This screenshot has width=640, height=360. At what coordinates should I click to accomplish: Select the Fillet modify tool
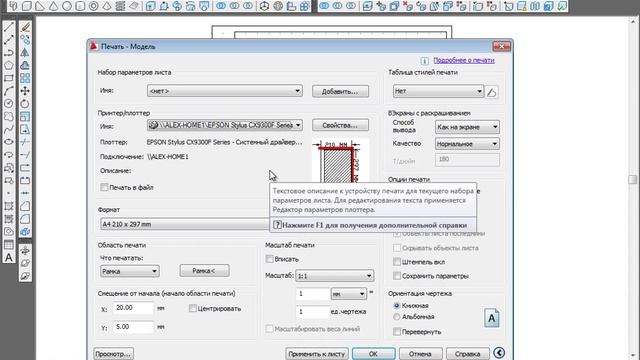25,219
